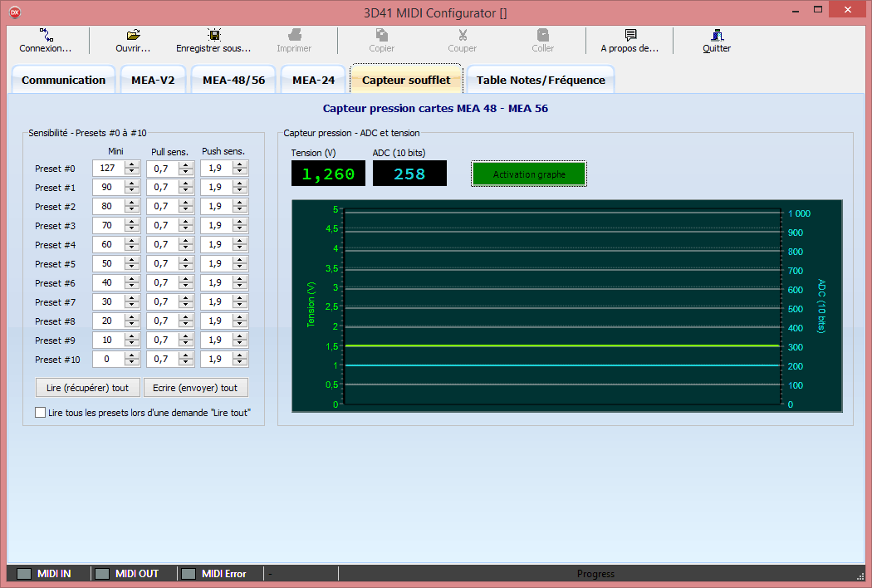Viewport: 872px width, 588px height.
Task: Decrease the Preset #7 Mini value
Action: click(132, 306)
